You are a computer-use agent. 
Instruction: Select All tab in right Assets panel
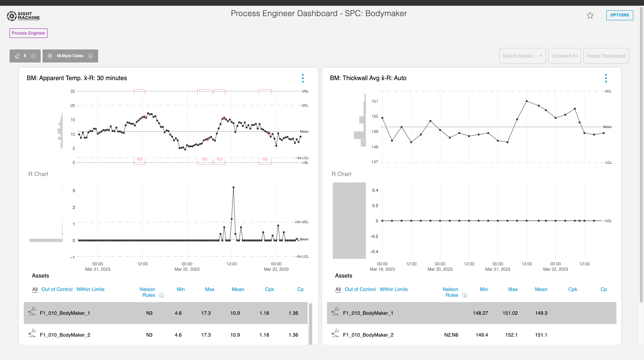point(338,289)
